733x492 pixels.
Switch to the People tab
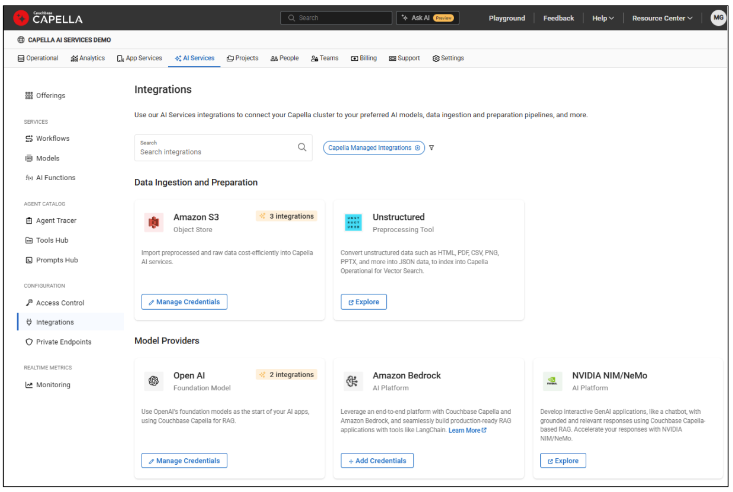click(285, 58)
